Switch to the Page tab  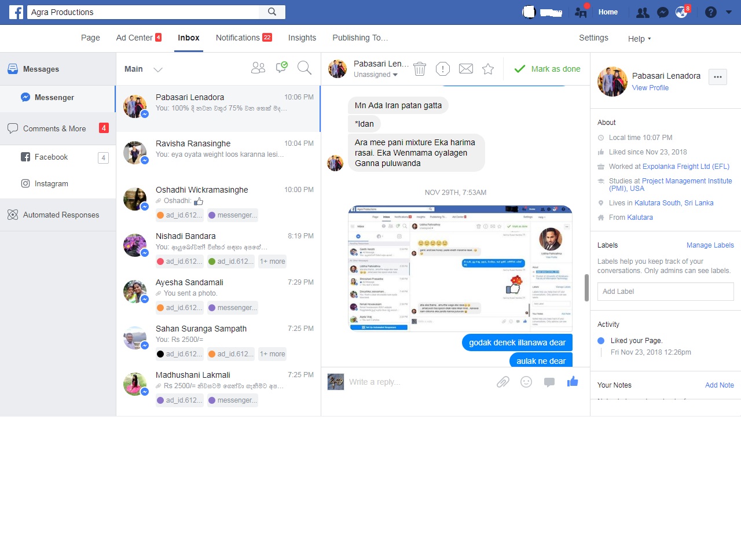point(90,38)
